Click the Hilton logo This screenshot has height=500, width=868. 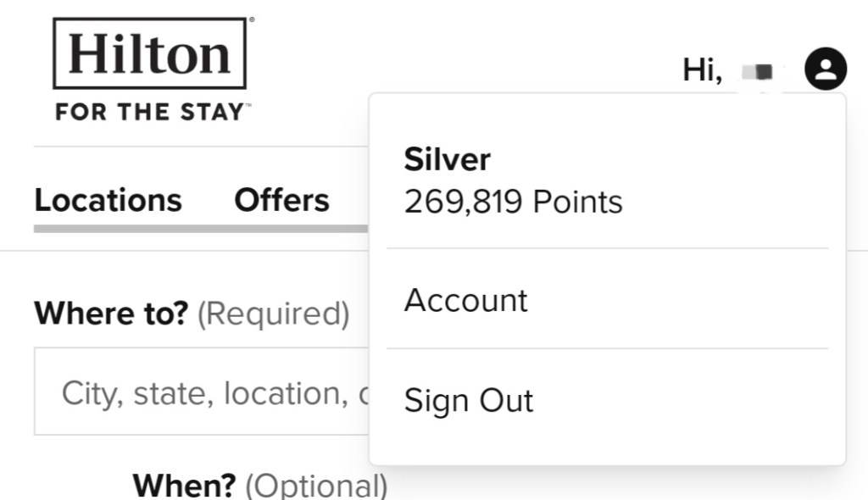(x=150, y=54)
